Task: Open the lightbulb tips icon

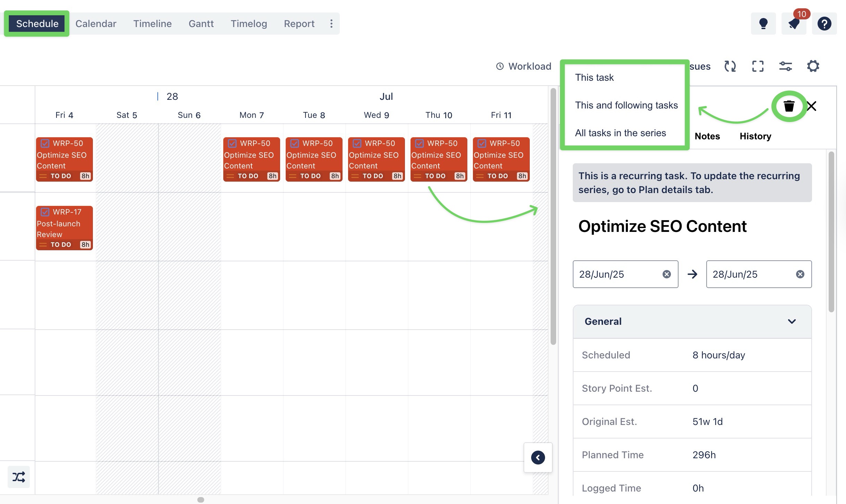Action: (x=763, y=24)
